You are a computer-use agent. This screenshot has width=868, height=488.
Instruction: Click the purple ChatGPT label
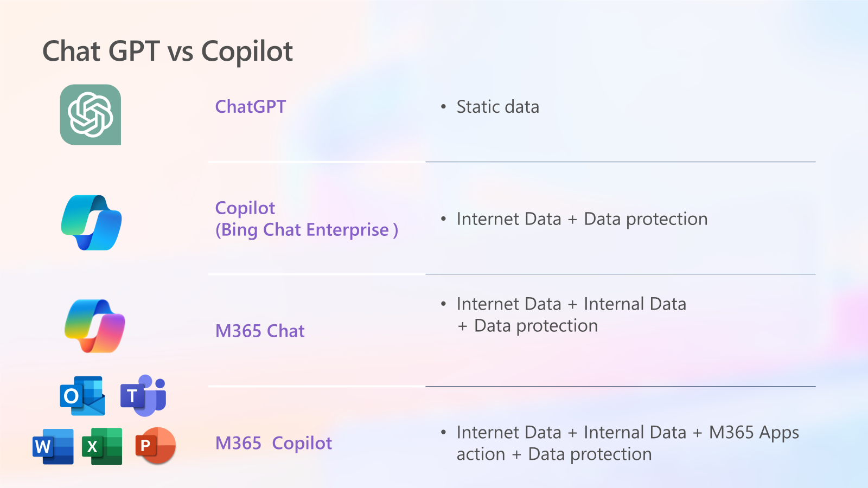pyautogui.click(x=250, y=107)
